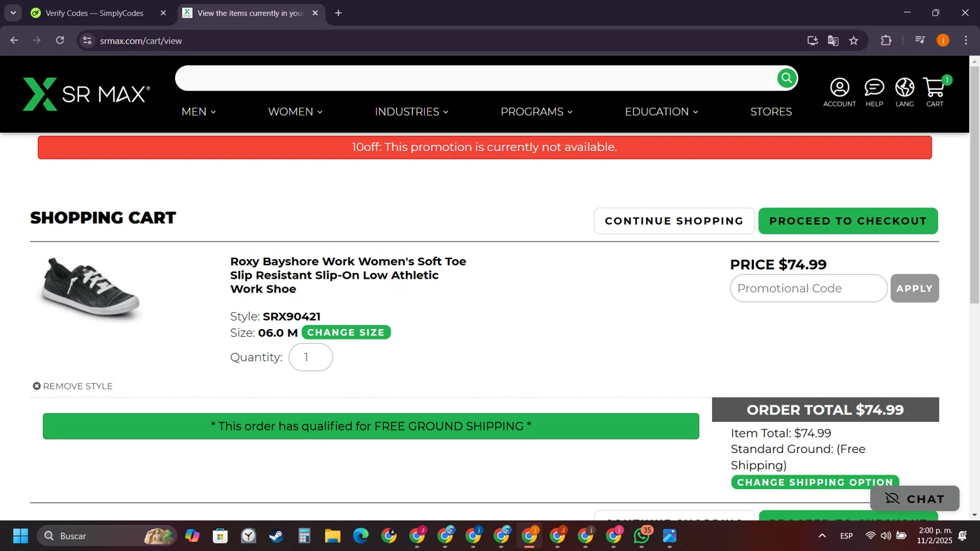The height and width of the screenshot is (551, 980).
Task: Click the taskbar Buscar search box
Action: [106, 536]
